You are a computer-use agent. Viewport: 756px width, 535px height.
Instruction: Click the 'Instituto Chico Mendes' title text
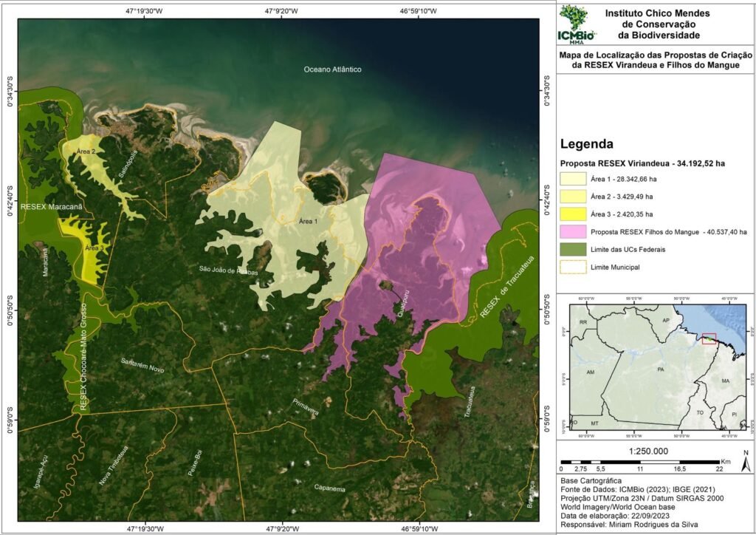(x=658, y=13)
